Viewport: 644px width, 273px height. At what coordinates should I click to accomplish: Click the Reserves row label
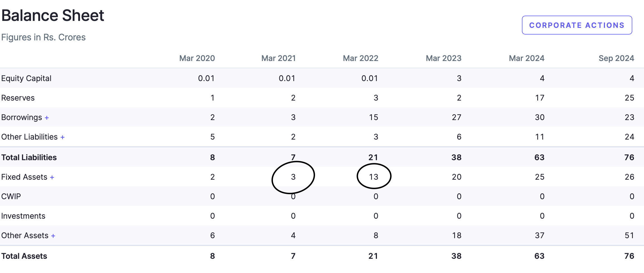tap(18, 98)
